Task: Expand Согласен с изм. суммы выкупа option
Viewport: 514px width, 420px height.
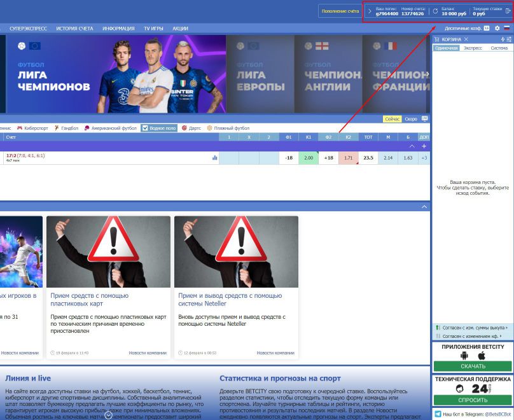Action: point(472,328)
